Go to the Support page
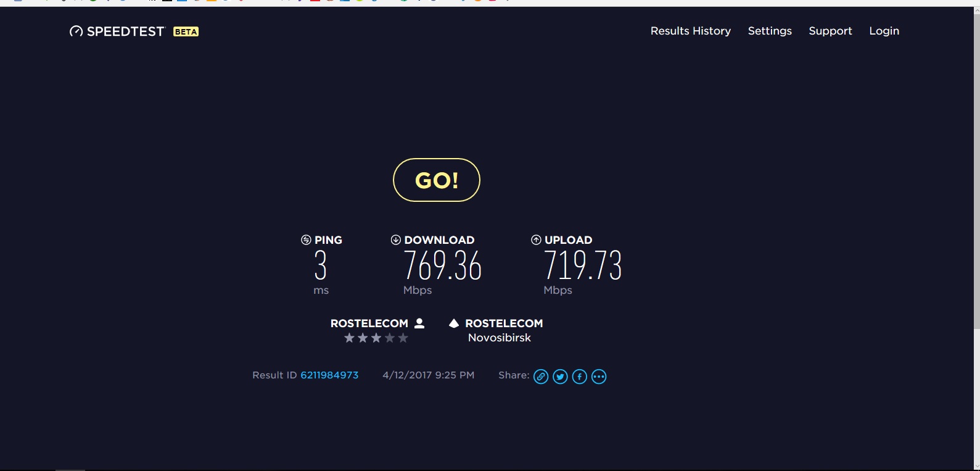This screenshot has height=471, width=980. click(x=830, y=31)
